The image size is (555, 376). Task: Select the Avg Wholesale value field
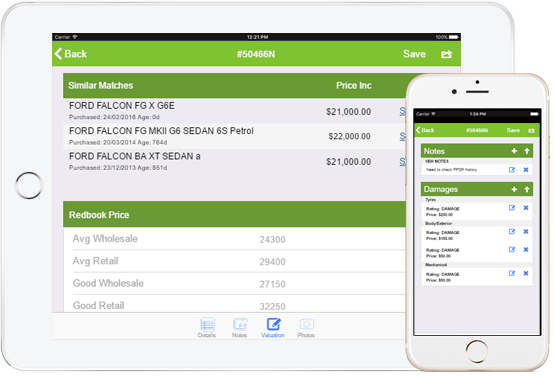click(273, 240)
